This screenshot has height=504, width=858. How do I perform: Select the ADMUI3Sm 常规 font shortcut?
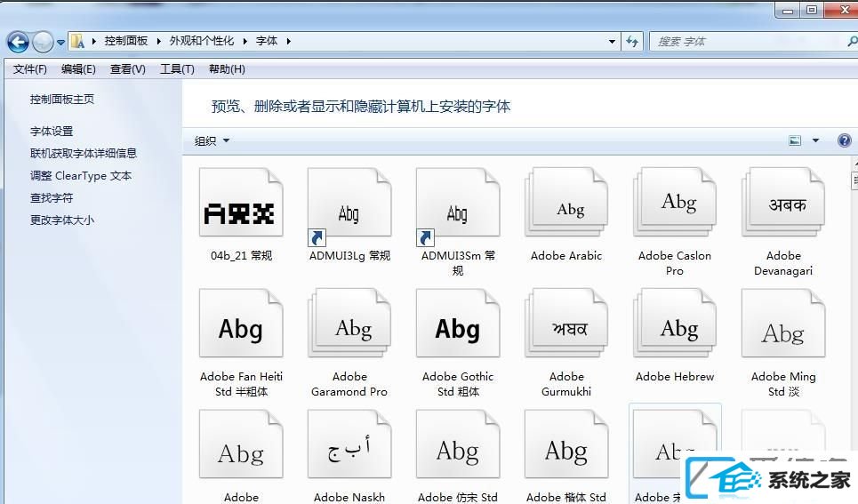click(458, 204)
